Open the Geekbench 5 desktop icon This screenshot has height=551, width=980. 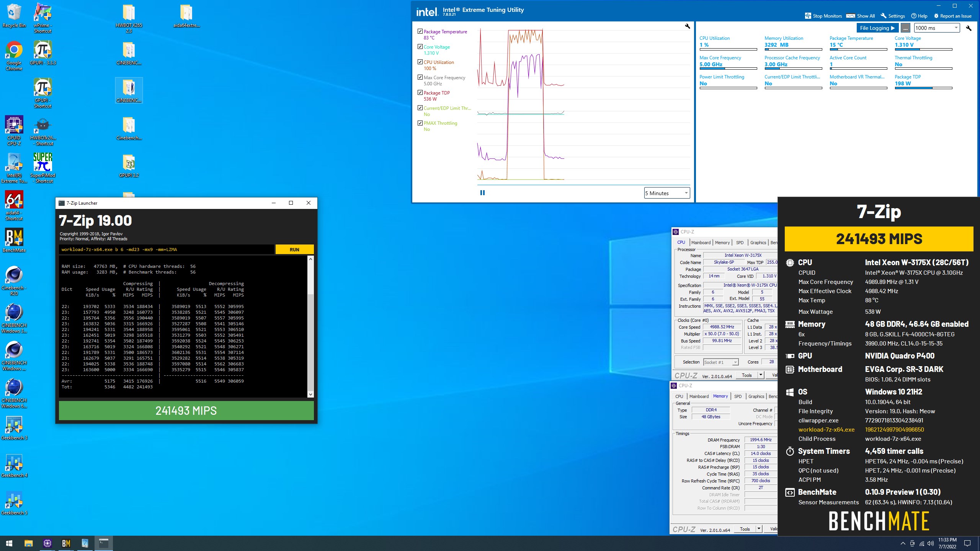14,503
